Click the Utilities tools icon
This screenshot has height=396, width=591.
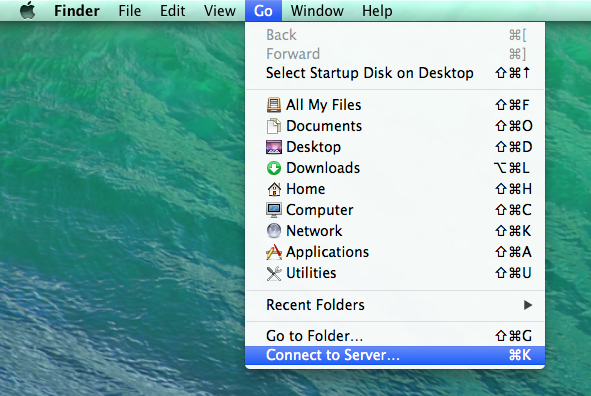point(274,273)
